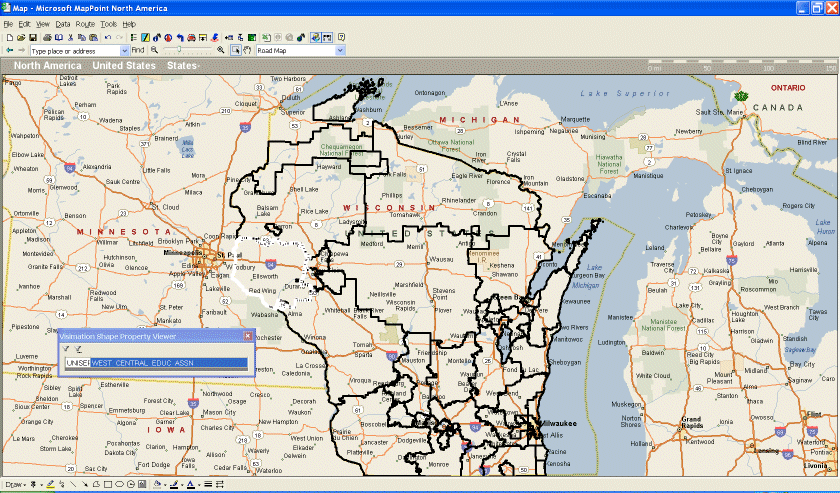This screenshot has width=840, height=493.
Task: Expand the fill color dropdown arrow
Action: coord(166,485)
